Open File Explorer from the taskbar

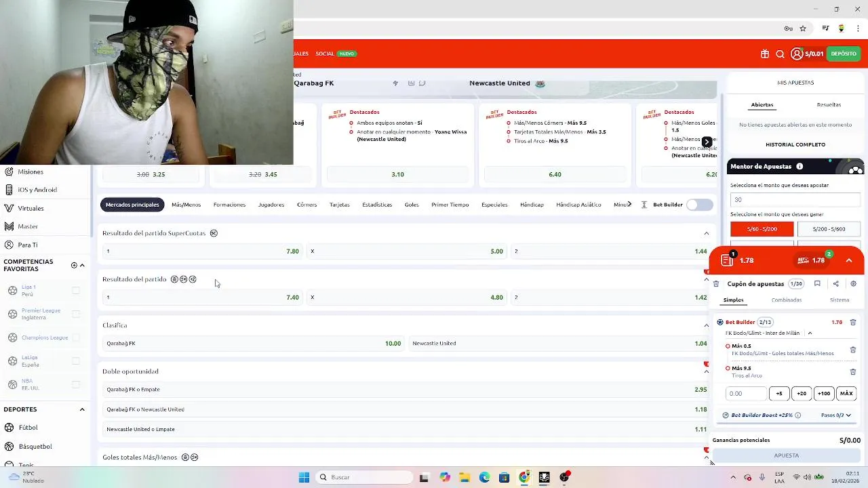465,477
